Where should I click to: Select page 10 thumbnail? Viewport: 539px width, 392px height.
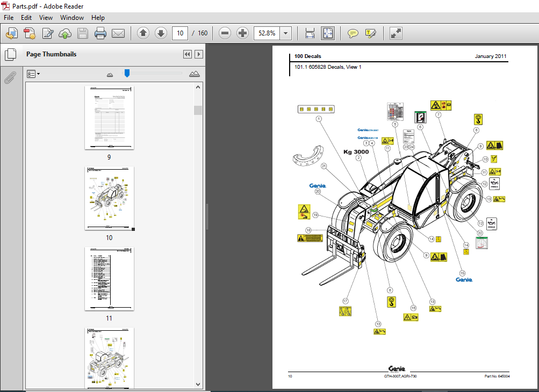coord(109,198)
